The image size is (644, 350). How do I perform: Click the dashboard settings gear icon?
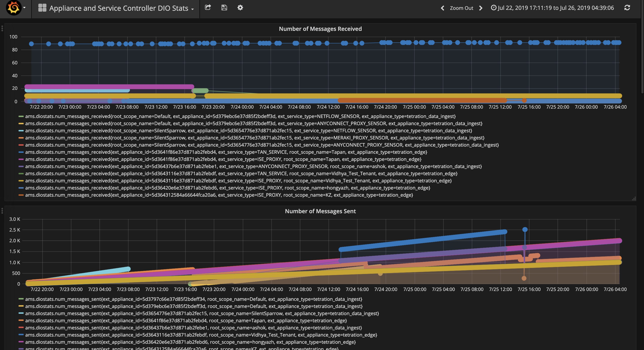240,8
